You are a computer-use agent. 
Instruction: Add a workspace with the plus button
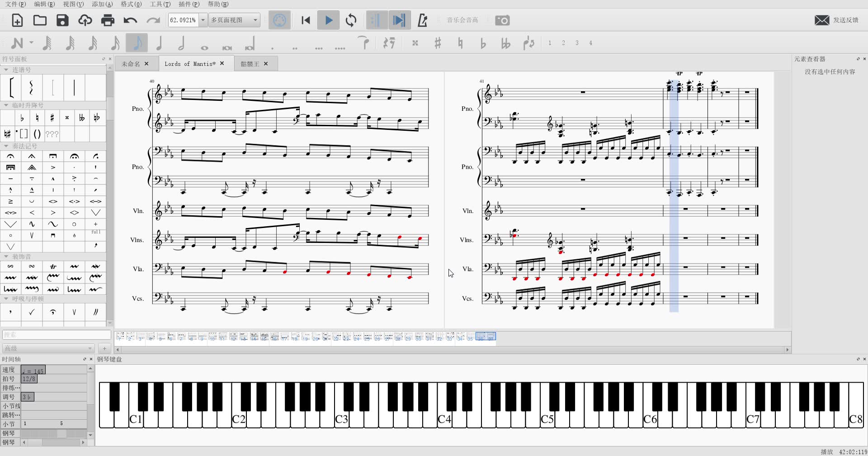pos(104,348)
